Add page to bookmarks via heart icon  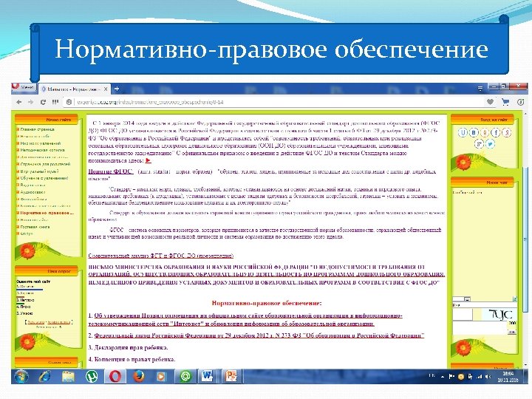pos(491,102)
